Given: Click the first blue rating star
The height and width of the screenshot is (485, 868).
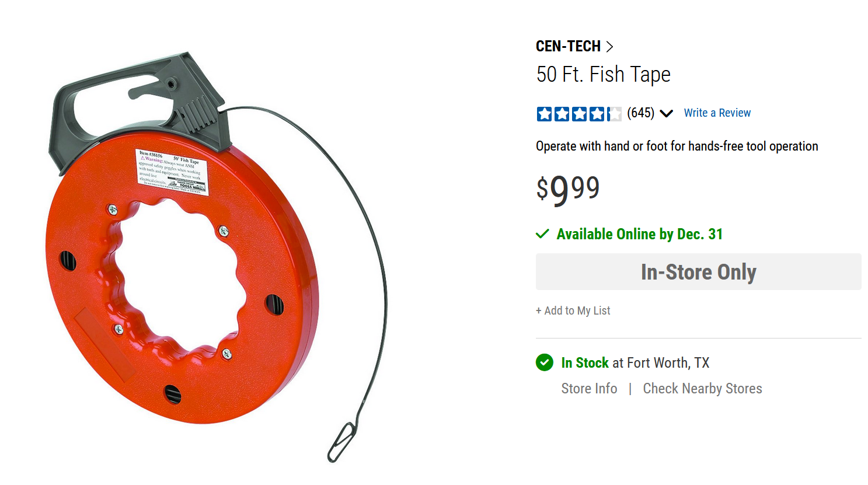Looking at the screenshot, I should pos(544,114).
